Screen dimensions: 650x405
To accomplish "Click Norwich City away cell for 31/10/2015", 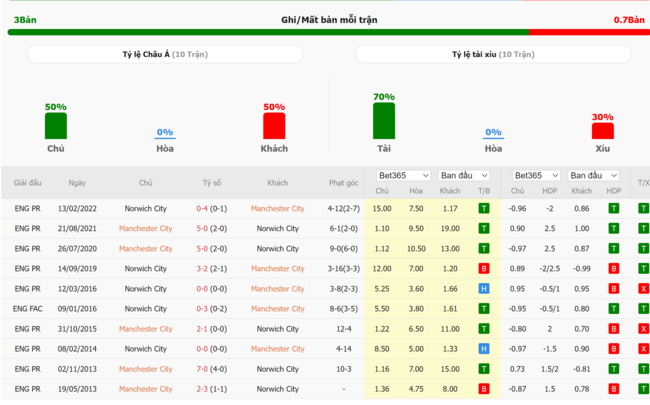I will (277, 329).
